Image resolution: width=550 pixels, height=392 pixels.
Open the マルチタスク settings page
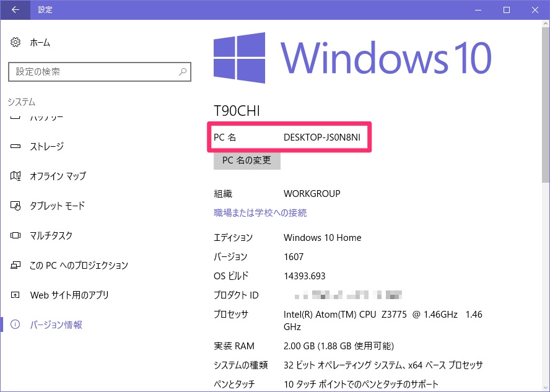tap(51, 235)
